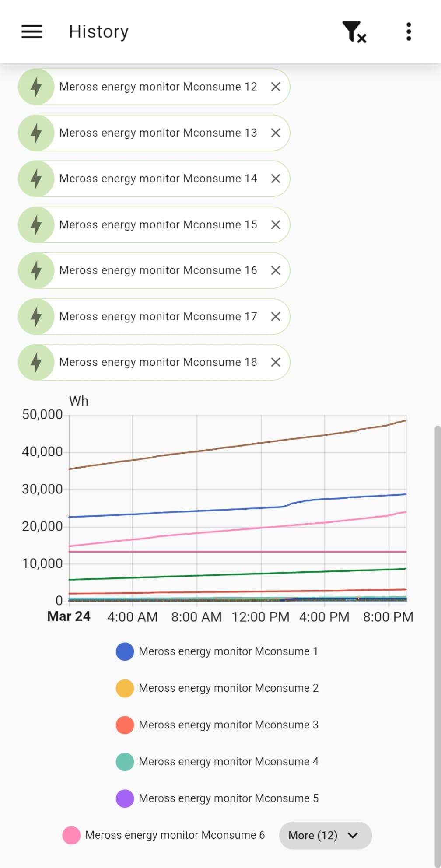Image resolution: width=441 pixels, height=868 pixels.
Task: Toggle Mconsume 1 blue legend swatch
Action: [125, 651]
